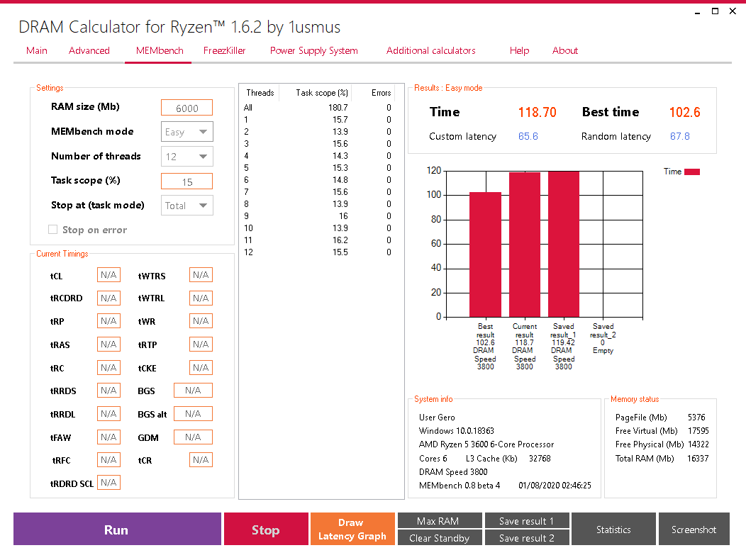Take a Screenshot using the app button
The image size is (746, 560).
(x=694, y=529)
